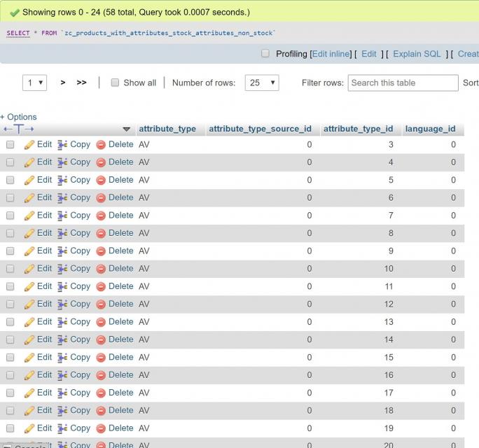Click the red Delete icon for attribute_type_id 3
479x448 pixels.
coord(101,145)
